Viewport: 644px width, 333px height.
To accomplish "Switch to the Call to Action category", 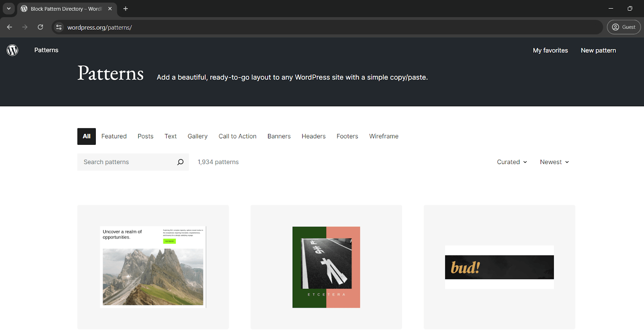I will pos(237,136).
